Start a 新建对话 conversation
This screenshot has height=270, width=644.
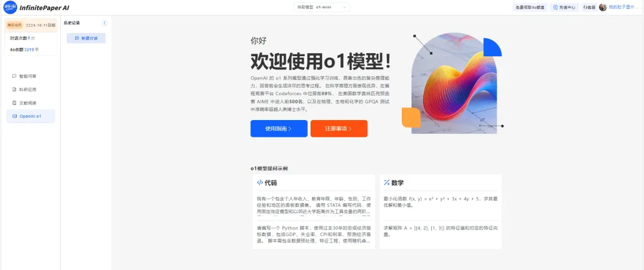tap(86, 38)
